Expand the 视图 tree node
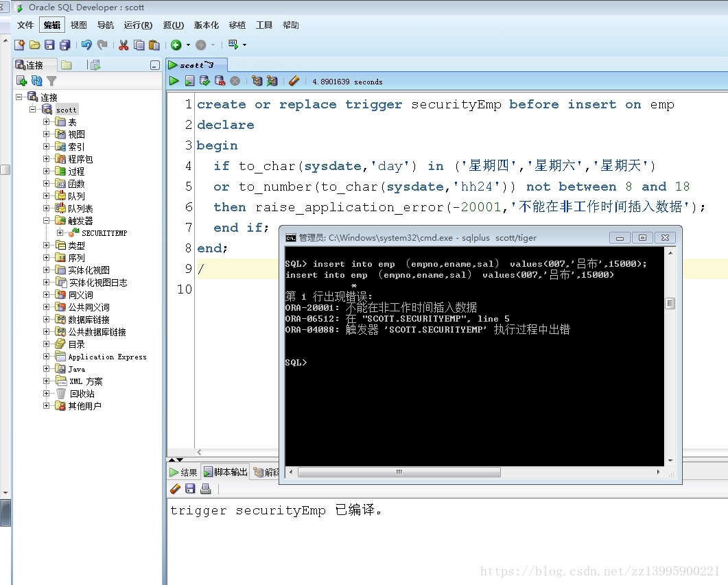The width and height of the screenshot is (728, 585). point(46,134)
